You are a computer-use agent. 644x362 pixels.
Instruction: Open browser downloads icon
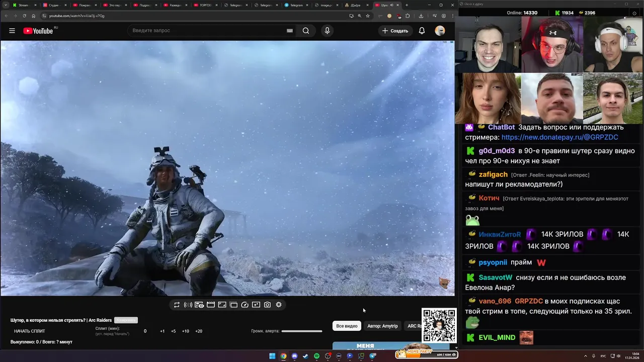point(421,16)
